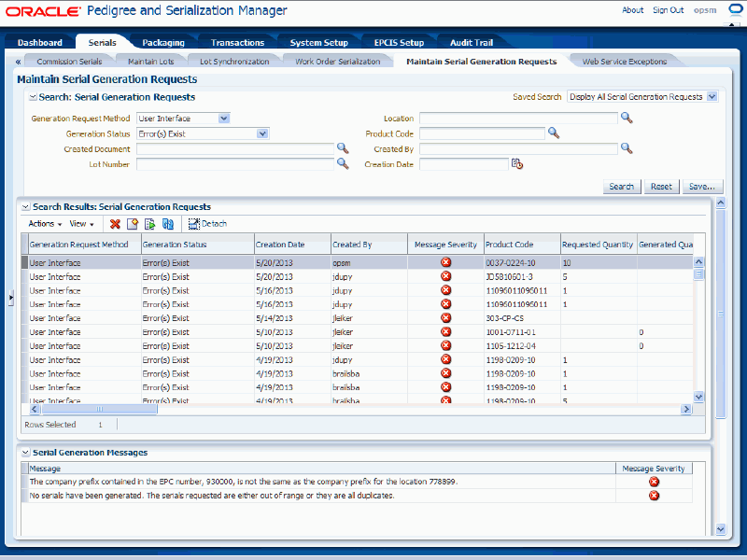The height and width of the screenshot is (560, 747).
Task: Click error icon beside no serials generated message
Action: (x=655, y=496)
